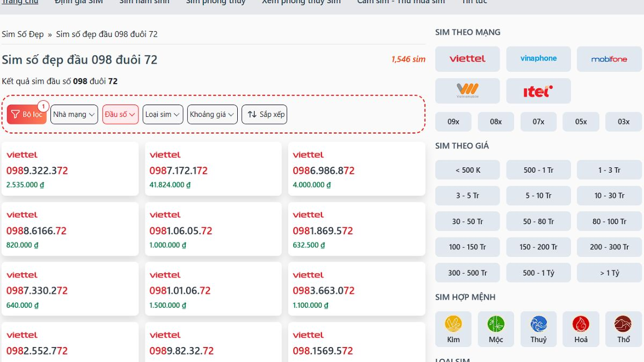Click the 1,546 sim result count
Screen dimensions: 644x362
pos(408,60)
